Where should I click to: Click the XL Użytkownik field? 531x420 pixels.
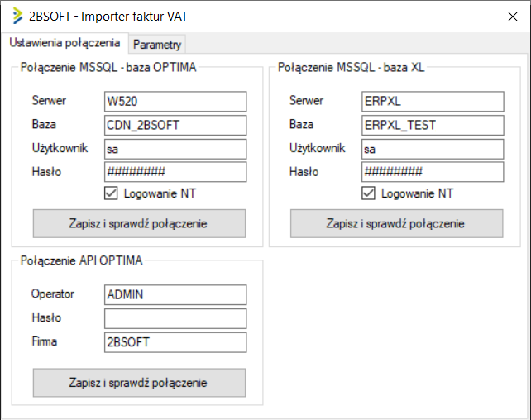coord(433,149)
